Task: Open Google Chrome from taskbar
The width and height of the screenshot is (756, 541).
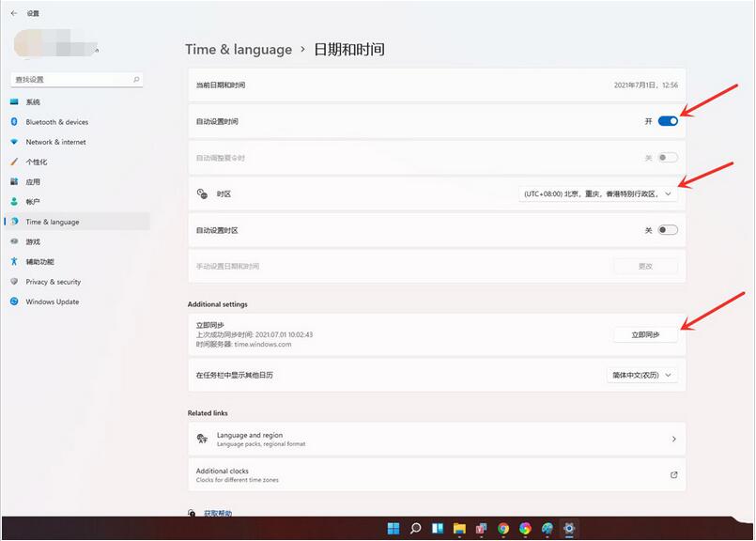Action: 503,529
